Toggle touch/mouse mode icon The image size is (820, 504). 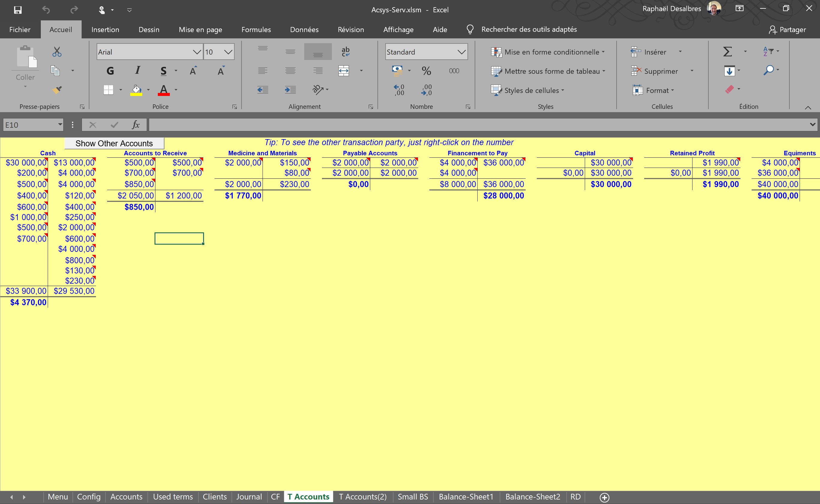pyautogui.click(x=102, y=10)
